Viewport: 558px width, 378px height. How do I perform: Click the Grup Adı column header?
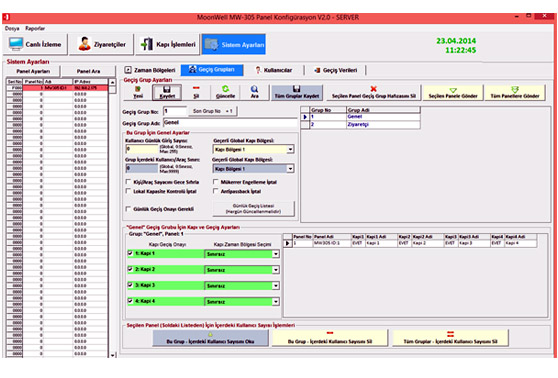click(x=383, y=110)
